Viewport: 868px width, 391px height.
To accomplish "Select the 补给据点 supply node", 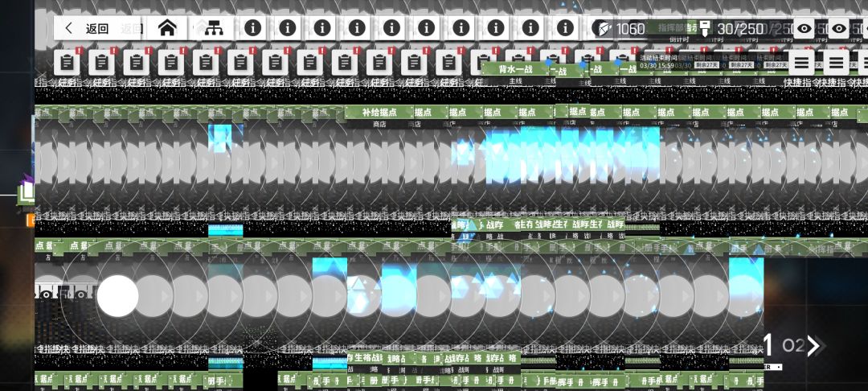I will coord(379,113).
